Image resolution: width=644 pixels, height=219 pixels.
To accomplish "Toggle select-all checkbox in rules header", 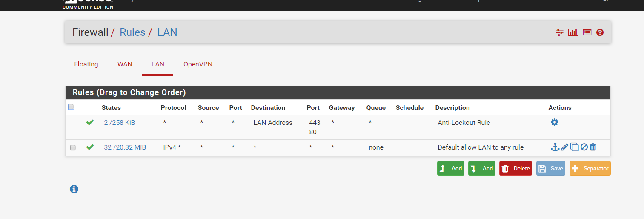I will pos(71,107).
